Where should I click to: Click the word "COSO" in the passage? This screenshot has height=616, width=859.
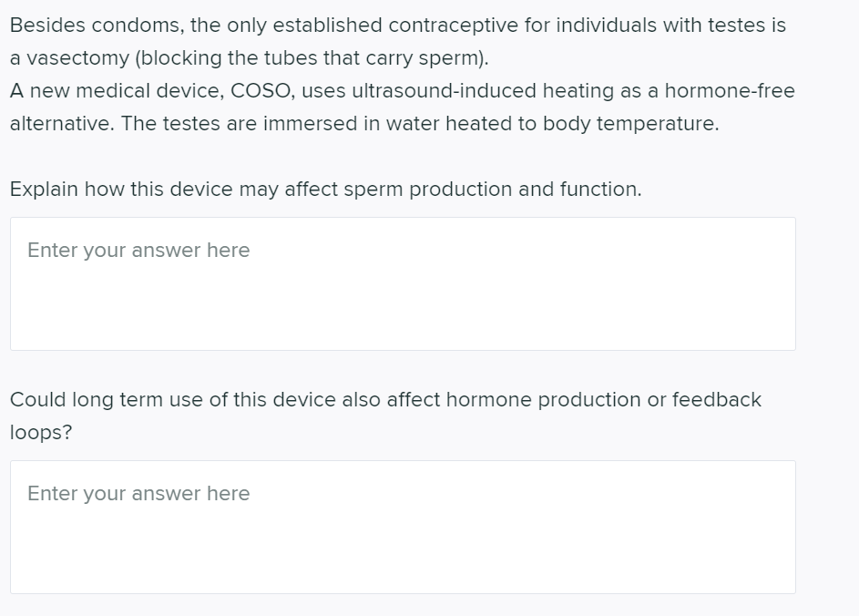(x=261, y=91)
